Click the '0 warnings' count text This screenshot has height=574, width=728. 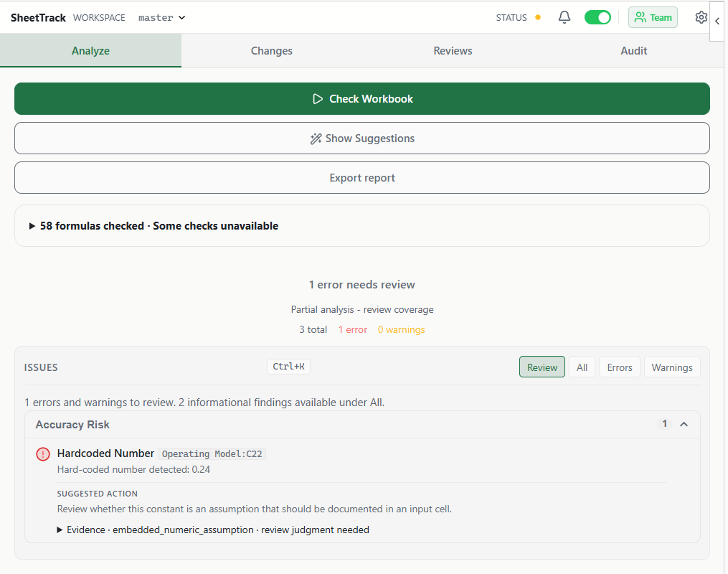[x=401, y=330]
